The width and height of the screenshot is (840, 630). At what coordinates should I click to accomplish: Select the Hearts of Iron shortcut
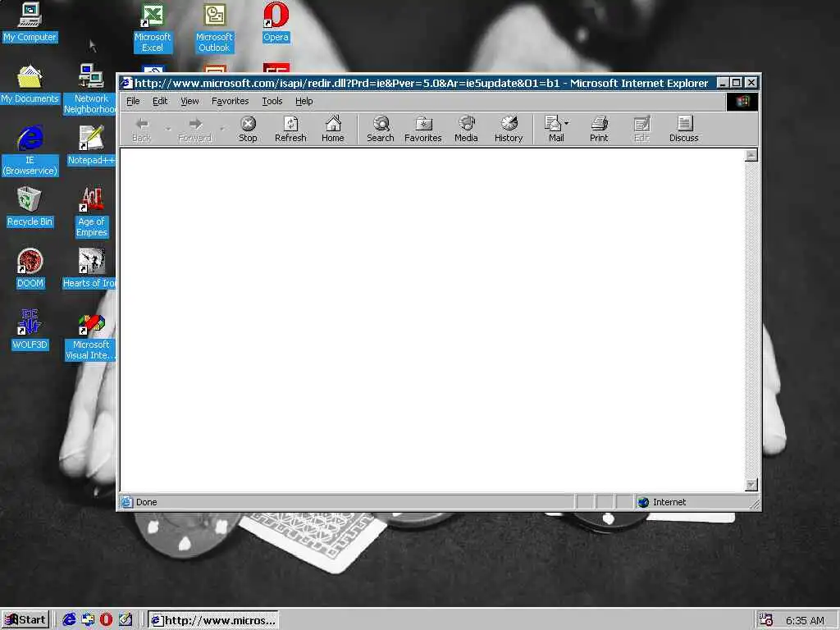90,269
